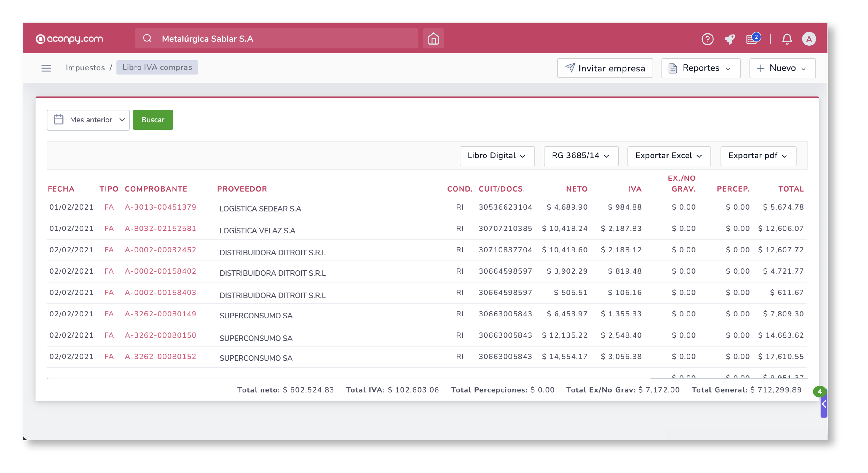The height and width of the screenshot is (473, 868).
Task: Select provider LOGÍSTICA SEDEAR S.A
Action: [260, 209]
